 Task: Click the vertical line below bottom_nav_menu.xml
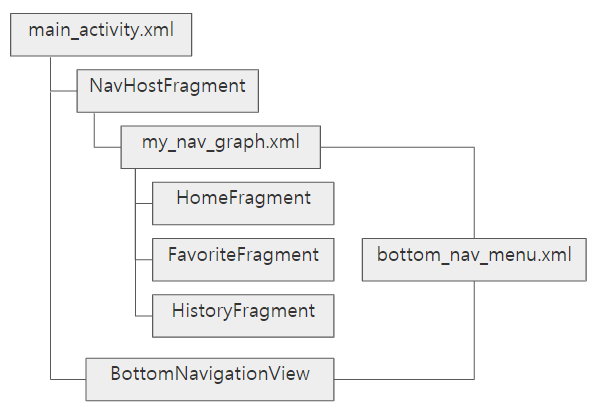tap(474, 330)
